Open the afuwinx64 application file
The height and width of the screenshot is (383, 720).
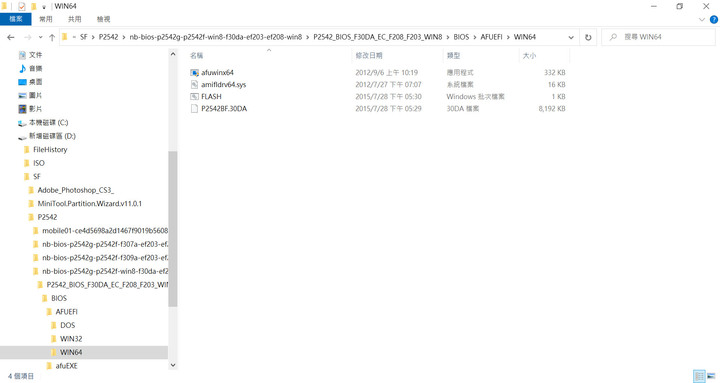[x=217, y=73]
